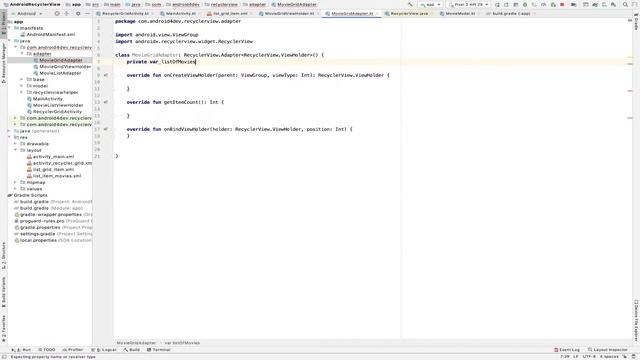The image size is (640, 360).
Task: Expand the values folder
Action: [x=16, y=189]
